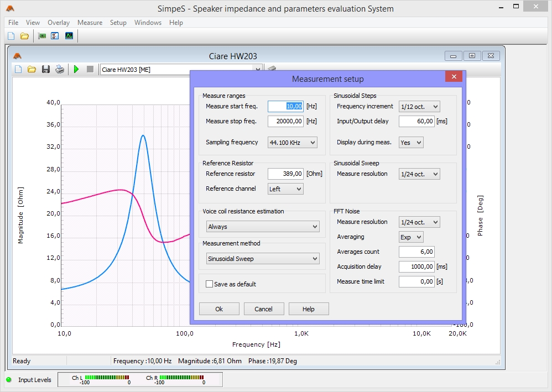Open the Display during meas. dropdown
552x392 pixels.
[411, 143]
